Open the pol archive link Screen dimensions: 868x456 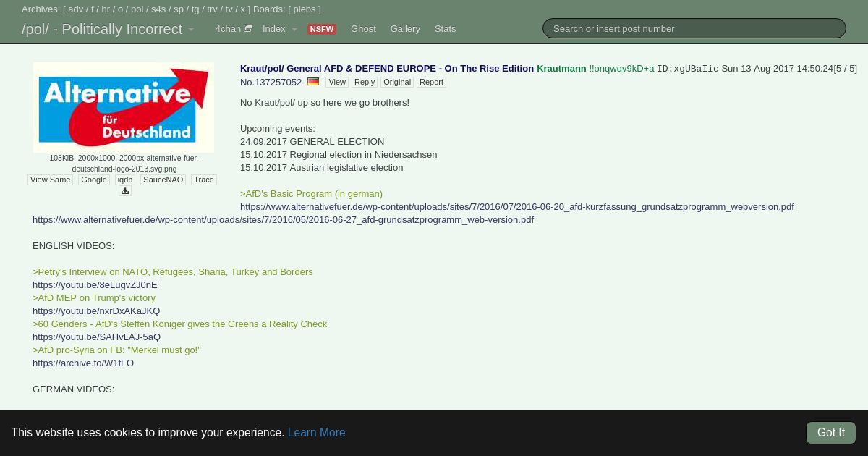click(x=137, y=9)
